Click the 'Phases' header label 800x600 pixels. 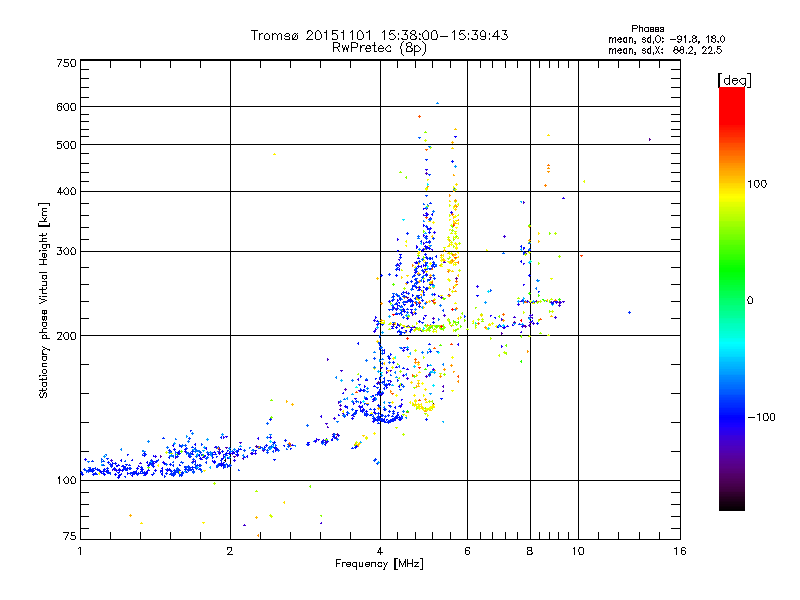point(647,29)
